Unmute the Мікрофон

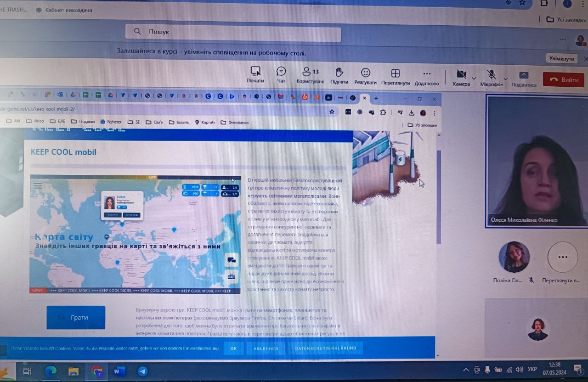pos(492,78)
